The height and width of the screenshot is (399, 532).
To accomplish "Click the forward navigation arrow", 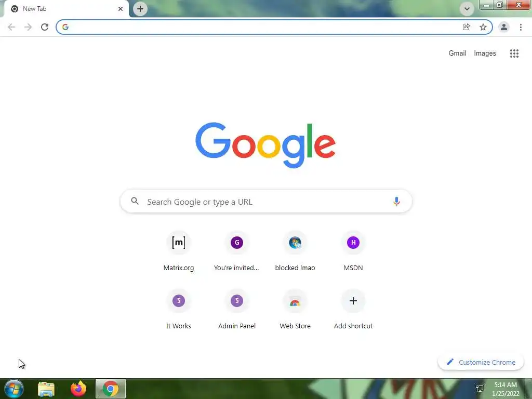I will coord(28,27).
